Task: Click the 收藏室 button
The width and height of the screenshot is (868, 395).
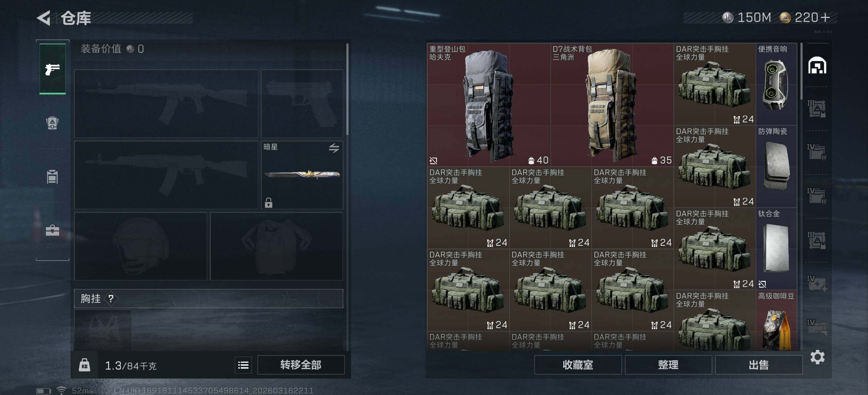Action: [578, 365]
